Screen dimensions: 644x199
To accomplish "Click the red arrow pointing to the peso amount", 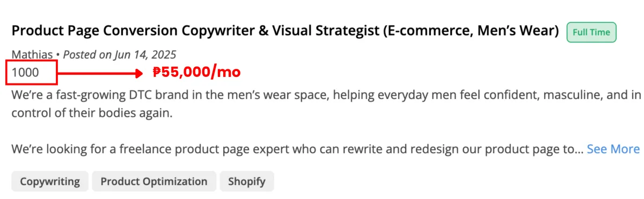I will pos(98,72).
